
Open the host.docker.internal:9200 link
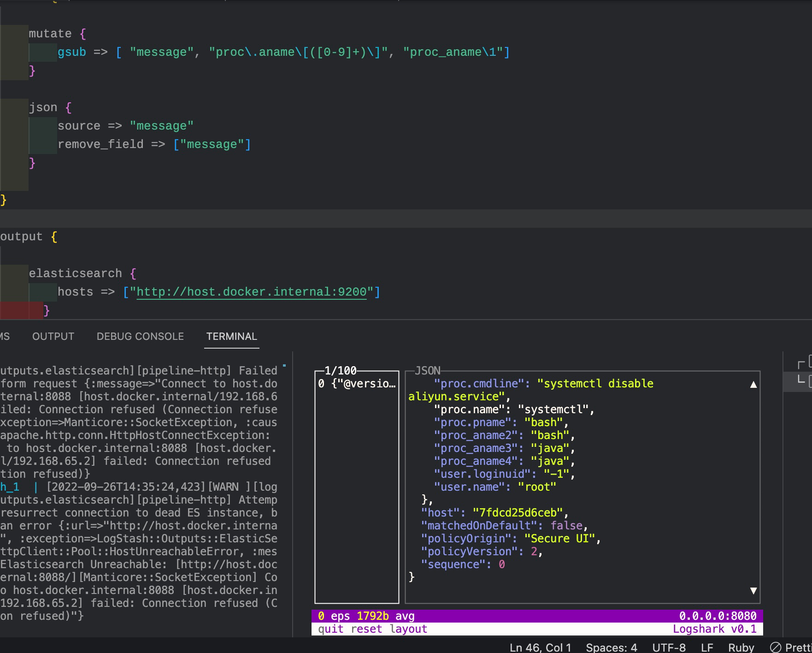(252, 291)
